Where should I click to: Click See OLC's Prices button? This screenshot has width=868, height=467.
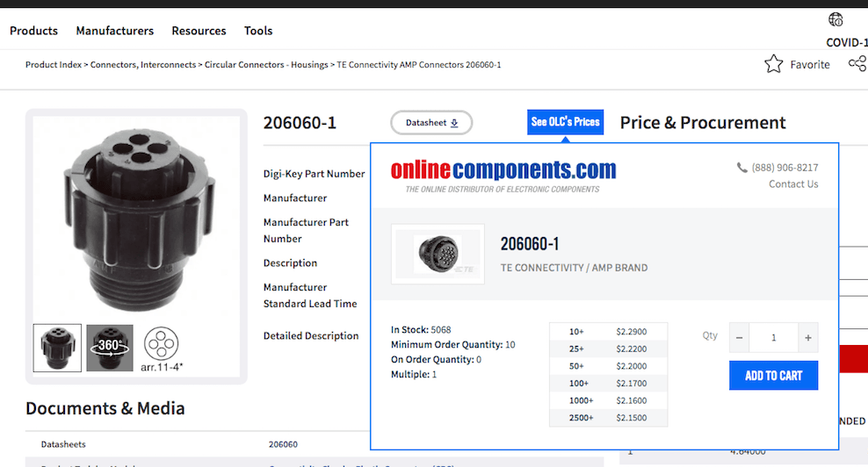coord(565,122)
